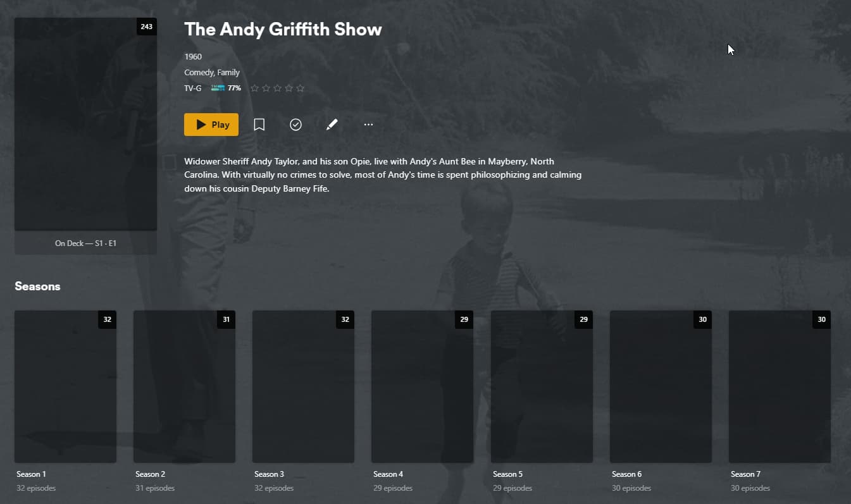Click the show summary about Sheriff Andy Taylor
851x504 pixels.
coord(383,175)
